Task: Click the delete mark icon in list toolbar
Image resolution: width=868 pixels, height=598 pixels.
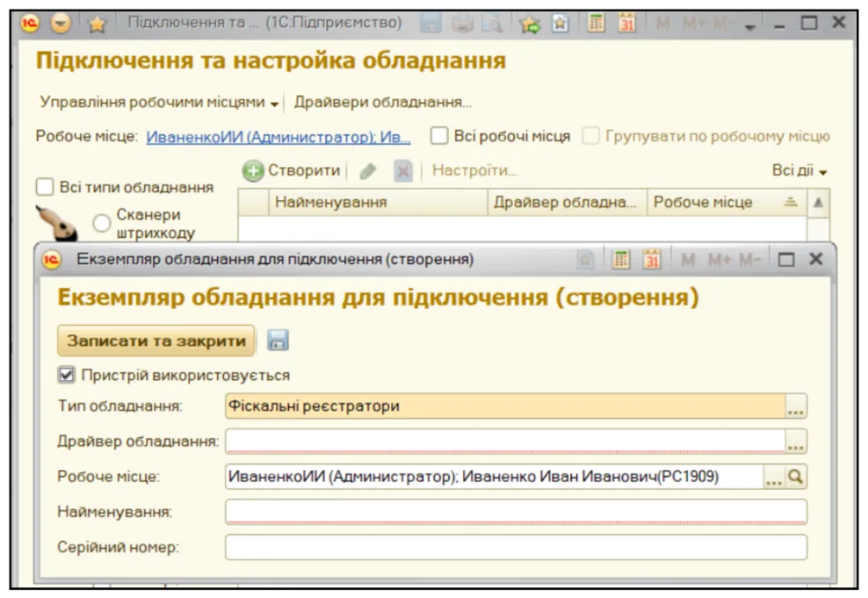Action: click(x=403, y=171)
